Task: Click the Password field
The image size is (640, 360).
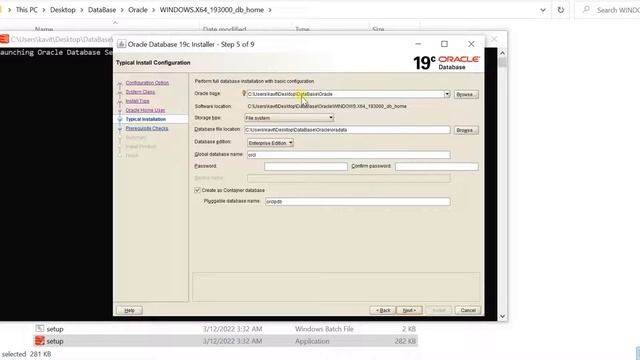Action: 306,167
